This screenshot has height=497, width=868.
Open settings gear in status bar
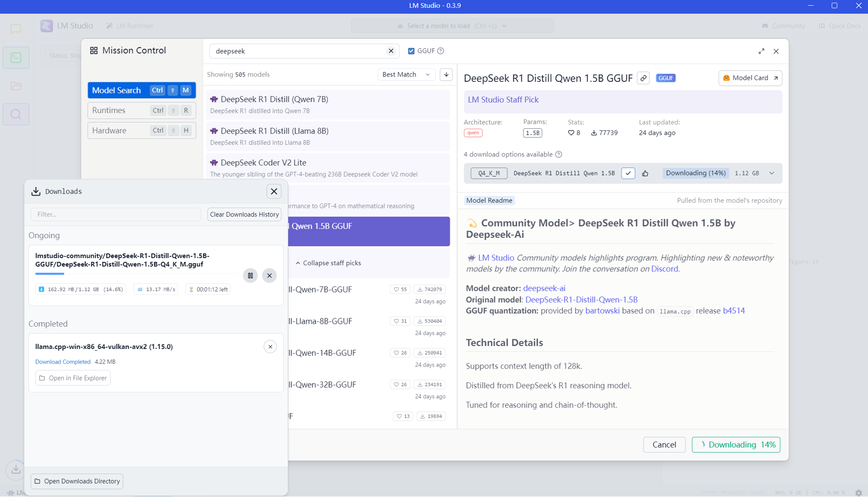point(858,493)
